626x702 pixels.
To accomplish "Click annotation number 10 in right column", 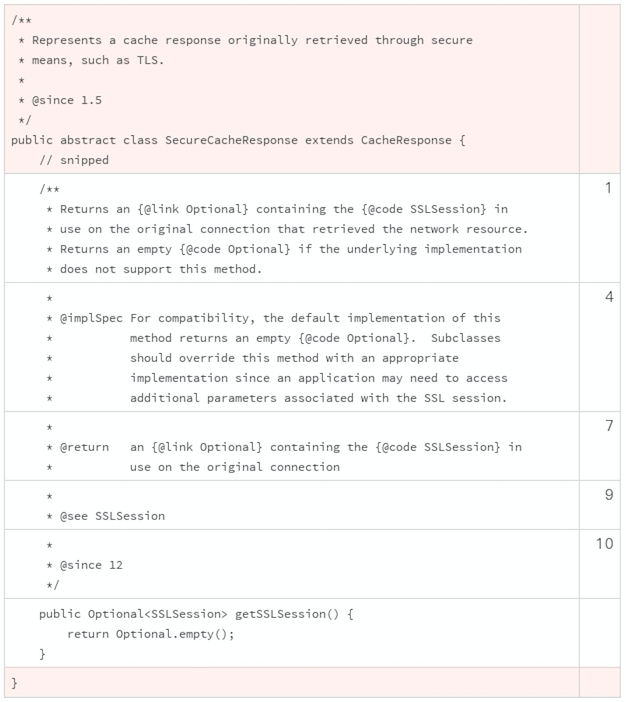I will point(604,544).
